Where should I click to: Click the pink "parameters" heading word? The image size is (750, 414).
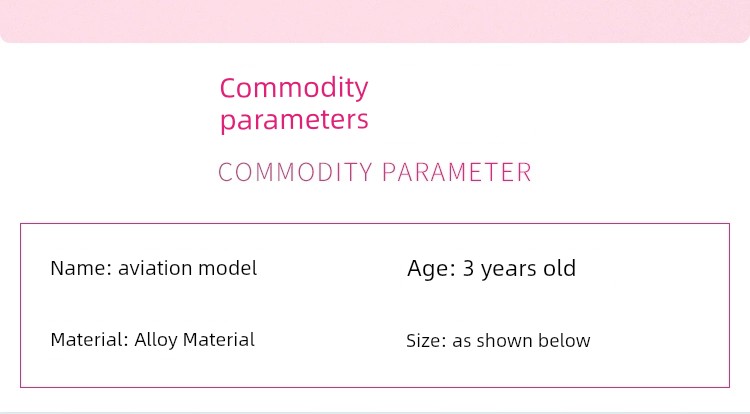294,120
